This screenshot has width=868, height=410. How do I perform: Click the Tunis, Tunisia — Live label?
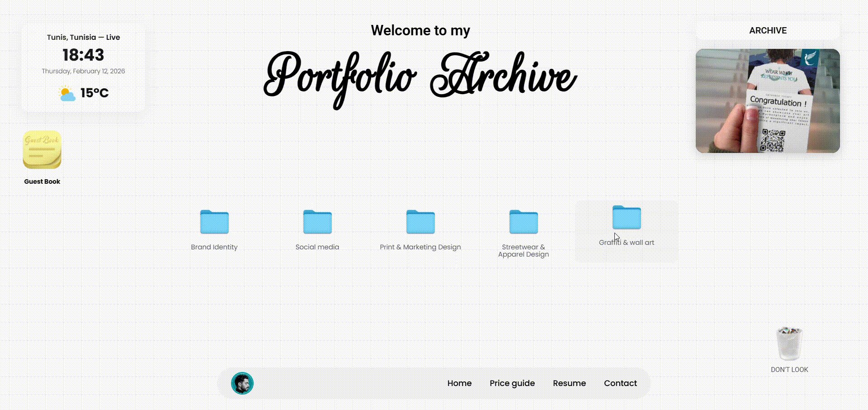(83, 37)
